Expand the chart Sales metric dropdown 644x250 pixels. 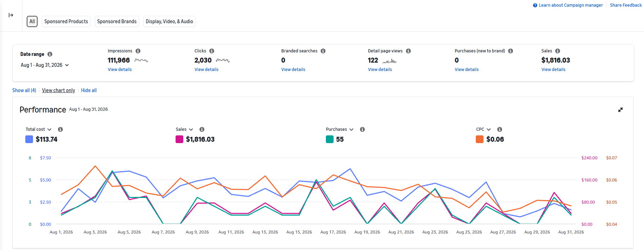(184, 129)
